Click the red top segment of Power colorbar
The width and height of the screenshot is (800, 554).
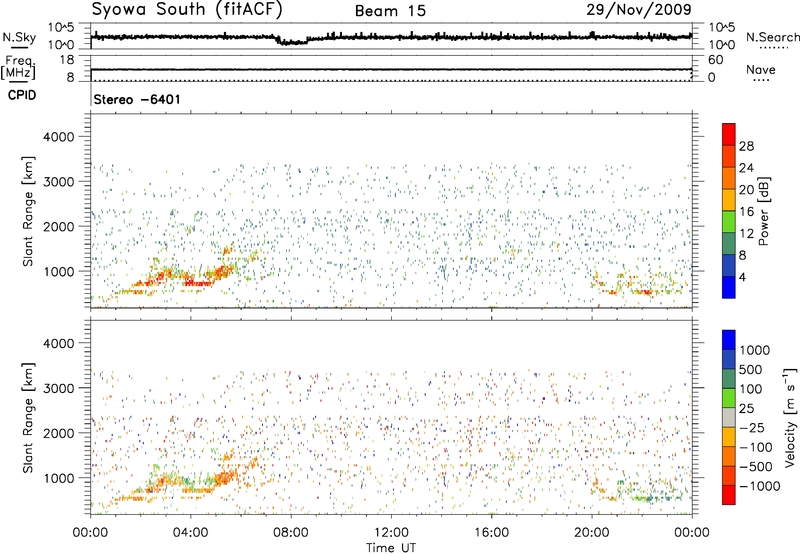point(729,134)
